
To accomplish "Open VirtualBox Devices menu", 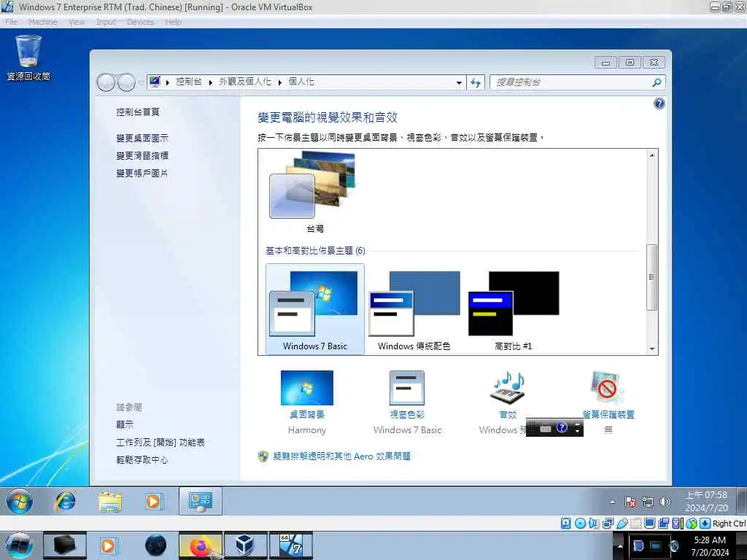I will point(141,22).
